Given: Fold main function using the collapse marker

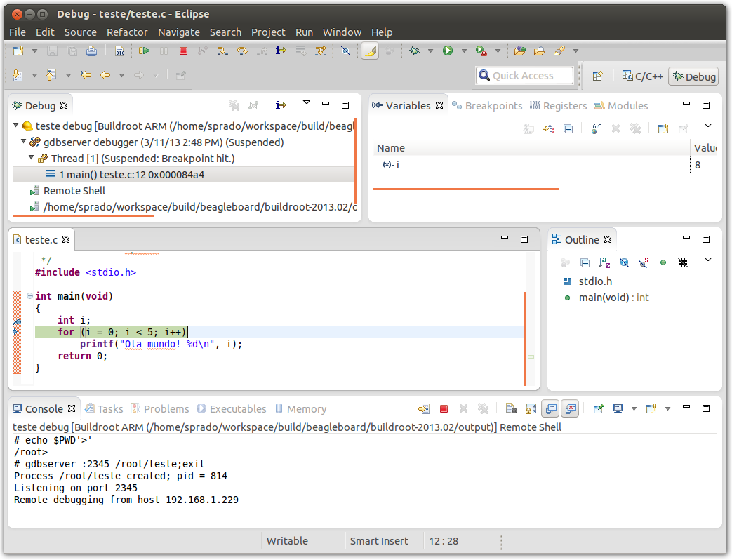Looking at the screenshot, I should click(29, 296).
